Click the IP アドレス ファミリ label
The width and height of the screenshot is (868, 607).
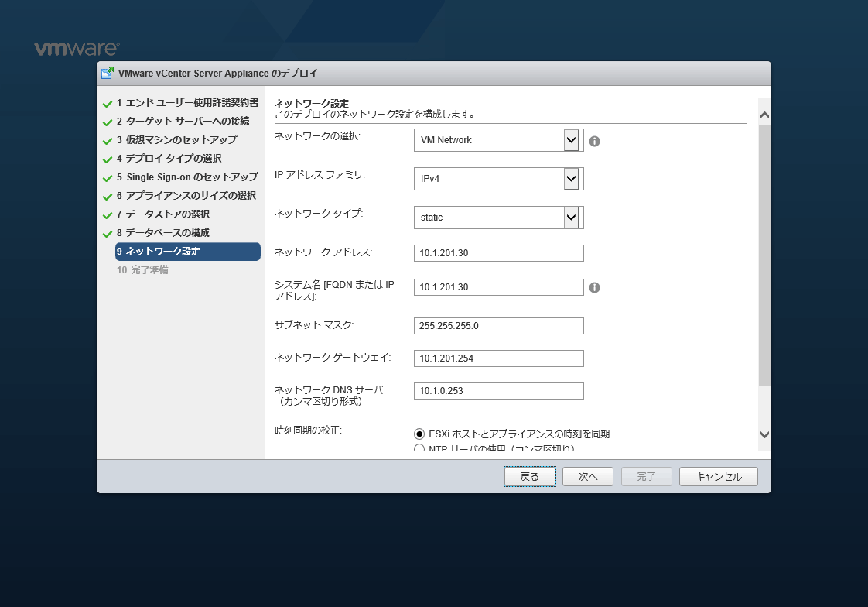tap(320, 175)
